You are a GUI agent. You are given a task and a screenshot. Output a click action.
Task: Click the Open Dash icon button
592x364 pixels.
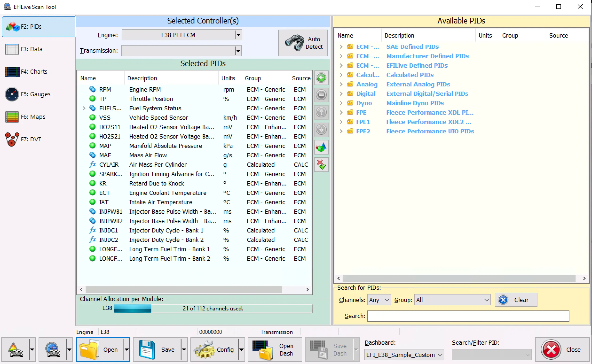275,349
